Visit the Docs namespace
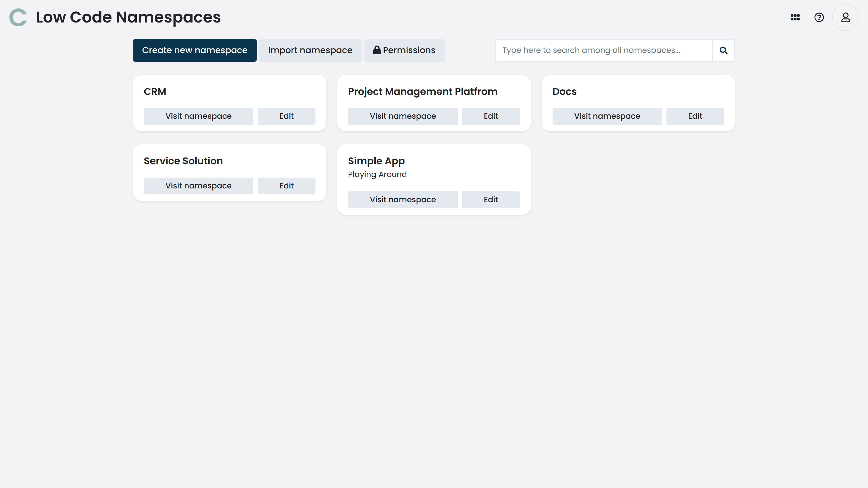Image resolution: width=868 pixels, height=488 pixels. click(607, 116)
